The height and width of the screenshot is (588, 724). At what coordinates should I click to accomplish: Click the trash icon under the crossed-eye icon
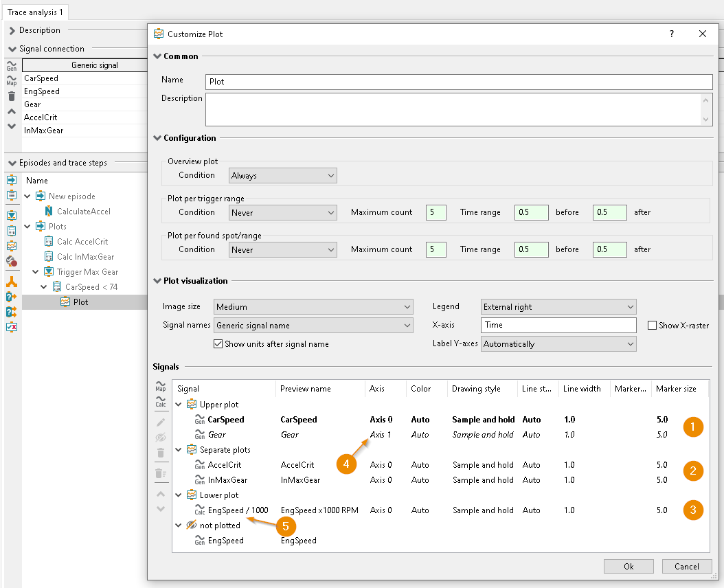click(161, 453)
